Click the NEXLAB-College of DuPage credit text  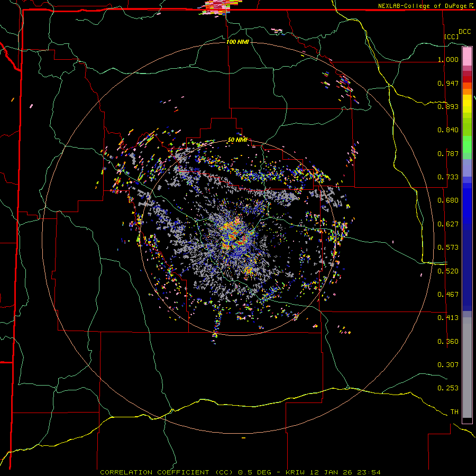point(423,6)
